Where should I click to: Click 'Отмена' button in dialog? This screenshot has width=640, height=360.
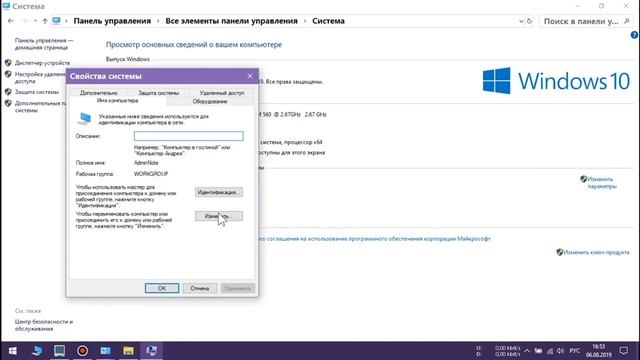(x=200, y=288)
